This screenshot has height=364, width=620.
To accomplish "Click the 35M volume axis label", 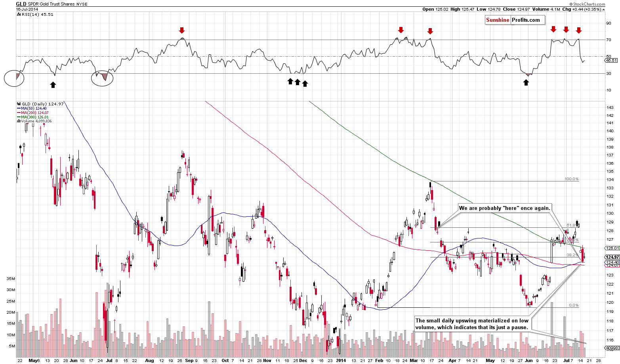I will pyautogui.click(x=11, y=278).
